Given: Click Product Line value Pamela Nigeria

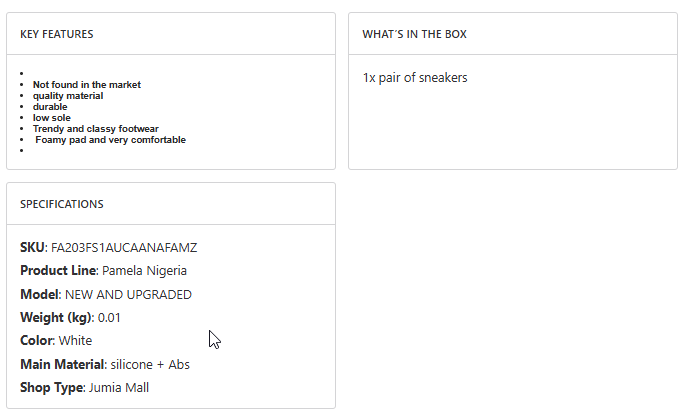Looking at the screenshot, I should click(x=144, y=271).
